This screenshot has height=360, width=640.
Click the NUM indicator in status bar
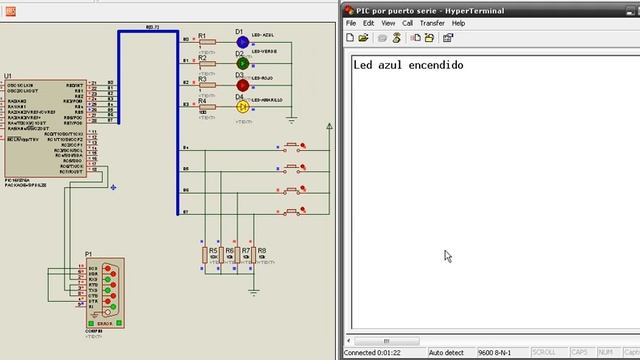pyautogui.click(x=606, y=352)
